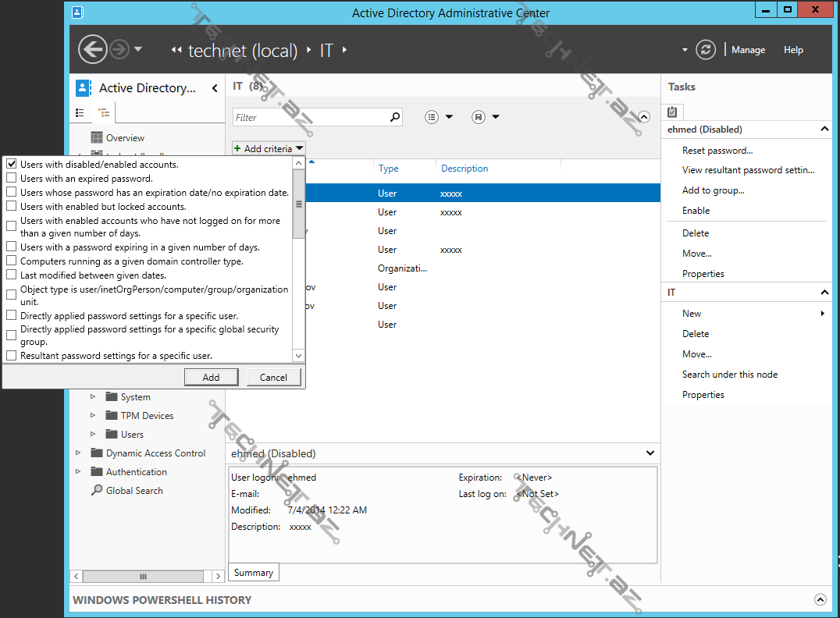This screenshot has height=618, width=840.
Task: Click the Refresh icon in the breadcrumb bar
Action: click(706, 49)
